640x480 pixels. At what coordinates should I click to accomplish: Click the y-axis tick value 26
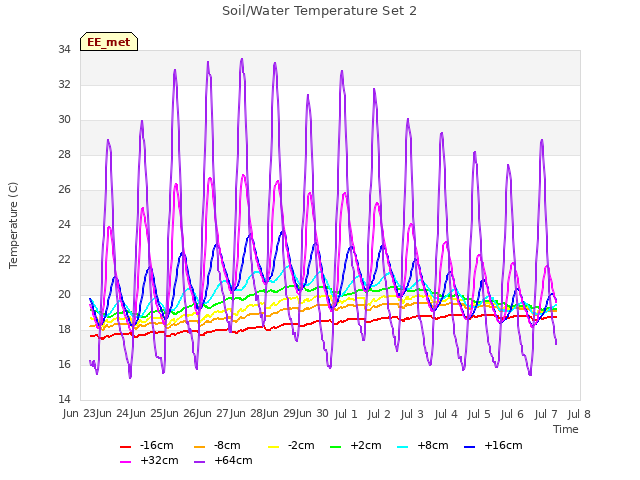point(64,189)
